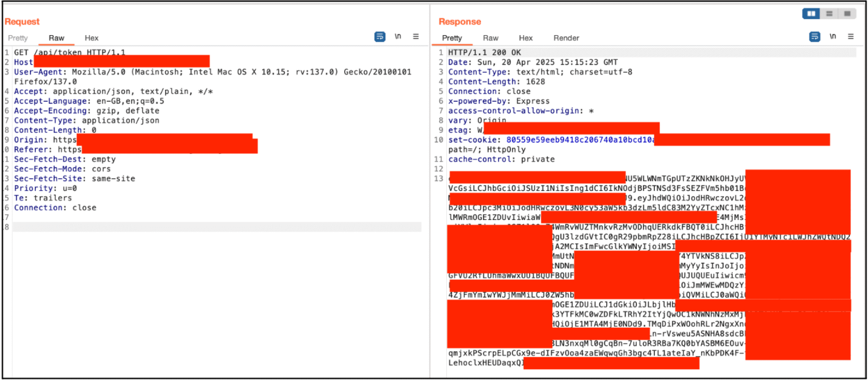This screenshot has height=381, width=868.
Task: Click the User-Agent Mozilla/5.0 header line
Action: 212,72
